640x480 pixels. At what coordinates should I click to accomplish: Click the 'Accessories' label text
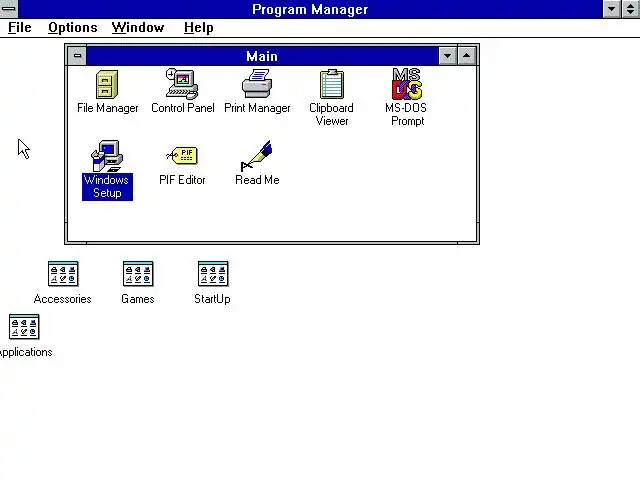(62, 299)
